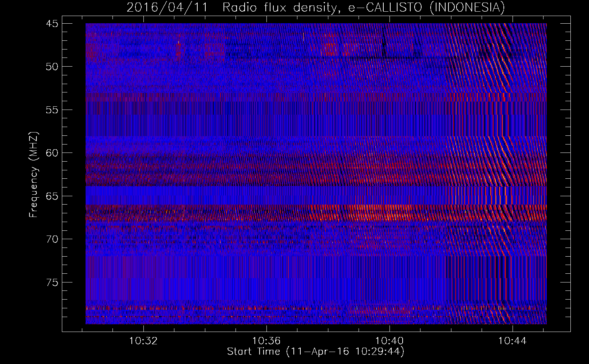589x364 pixels.
Task: Click the 65 frequency axis value
Action: [x=52, y=196]
